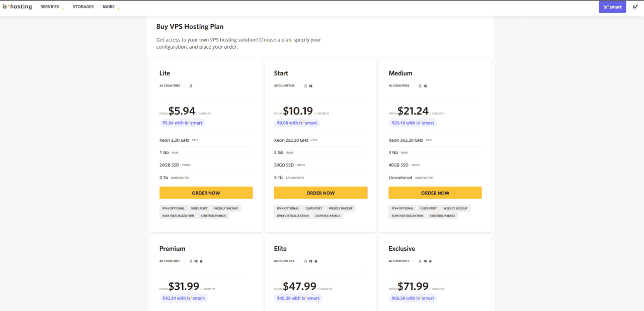Click the $5.64 with is*smart badge

tap(183, 123)
